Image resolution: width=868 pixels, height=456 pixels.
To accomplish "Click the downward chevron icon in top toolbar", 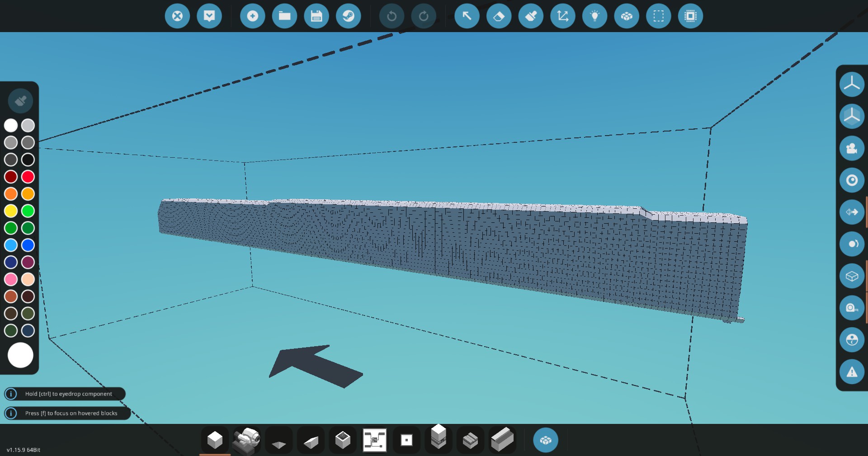I will (209, 16).
